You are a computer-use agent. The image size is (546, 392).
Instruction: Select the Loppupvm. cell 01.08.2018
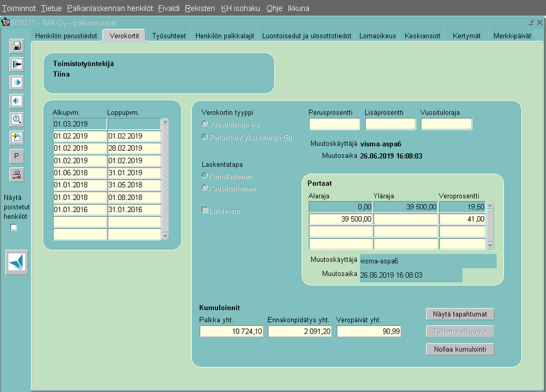pyautogui.click(x=134, y=198)
